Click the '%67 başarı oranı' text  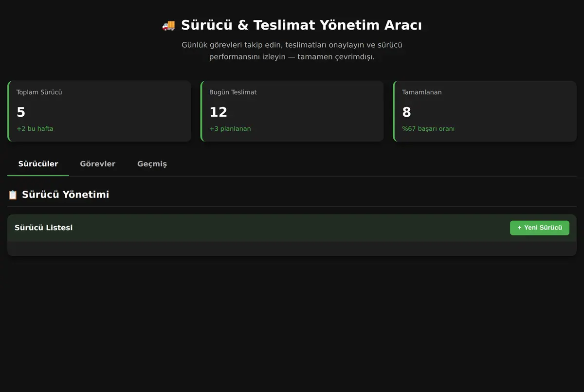point(428,129)
